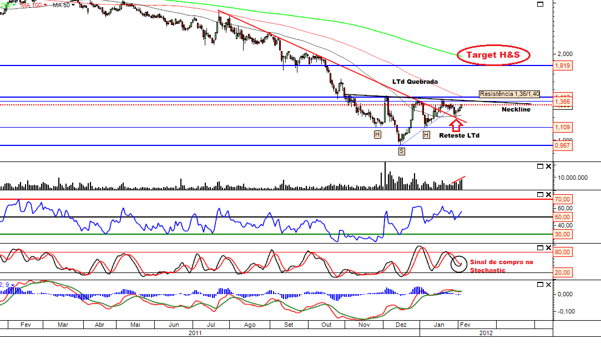Viewport: 601px width, 364px height.
Task: Click the 2011 year label
Action: [x=195, y=333]
